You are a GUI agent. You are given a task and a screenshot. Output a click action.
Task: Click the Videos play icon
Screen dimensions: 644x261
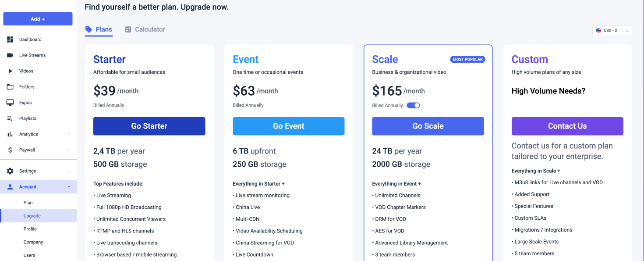(10, 71)
